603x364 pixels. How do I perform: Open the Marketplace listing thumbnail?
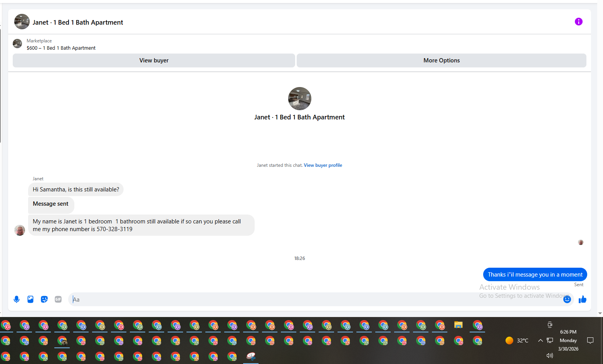pyautogui.click(x=17, y=44)
